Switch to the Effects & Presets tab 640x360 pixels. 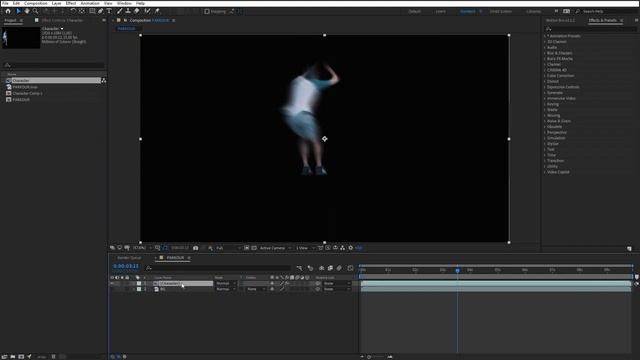(x=602, y=20)
